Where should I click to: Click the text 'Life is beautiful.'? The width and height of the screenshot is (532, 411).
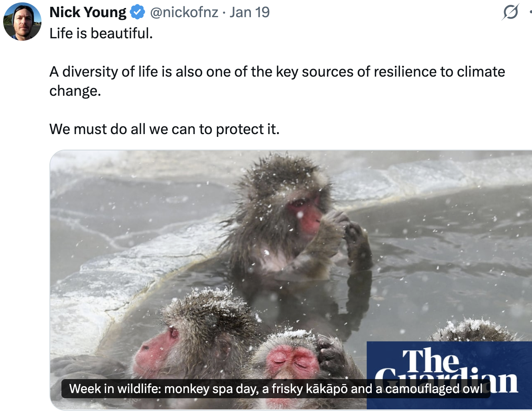[101, 33]
